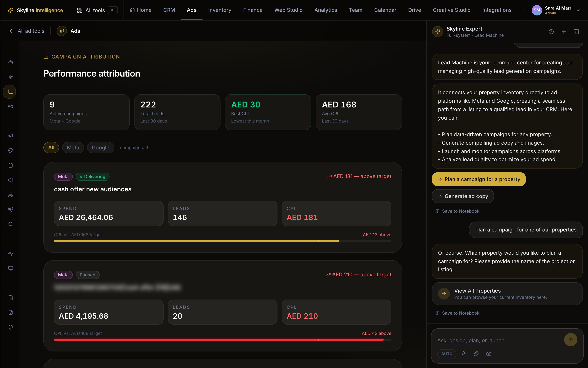Viewport: 588px width, 368px height.
Task: Click the monitor screen sidebar icon
Action: coord(10,268)
